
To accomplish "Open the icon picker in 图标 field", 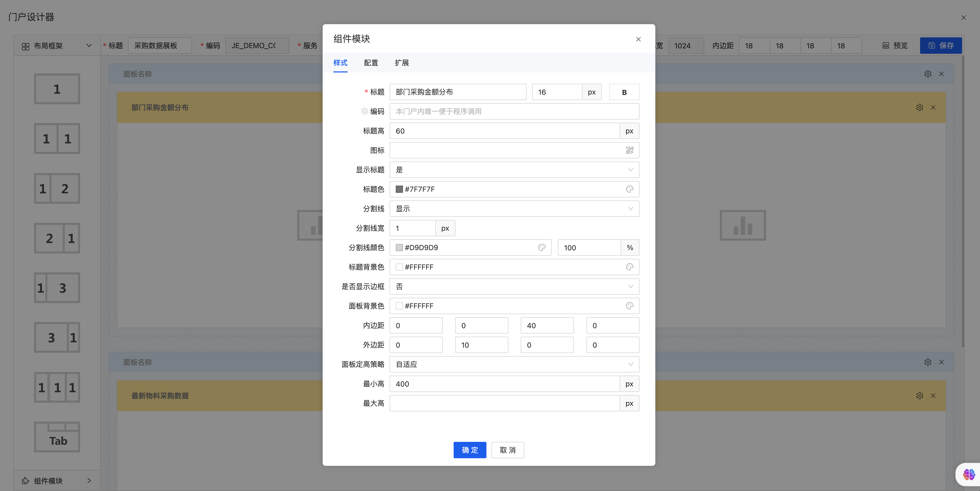I will pyautogui.click(x=630, y=150).
